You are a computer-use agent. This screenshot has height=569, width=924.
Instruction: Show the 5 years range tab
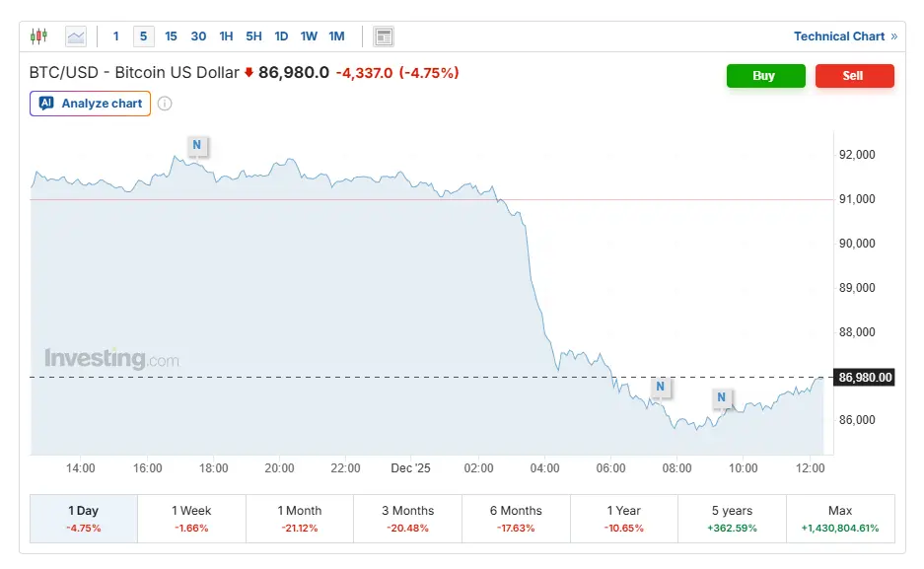pyautogui.click(x=732, y=519)
